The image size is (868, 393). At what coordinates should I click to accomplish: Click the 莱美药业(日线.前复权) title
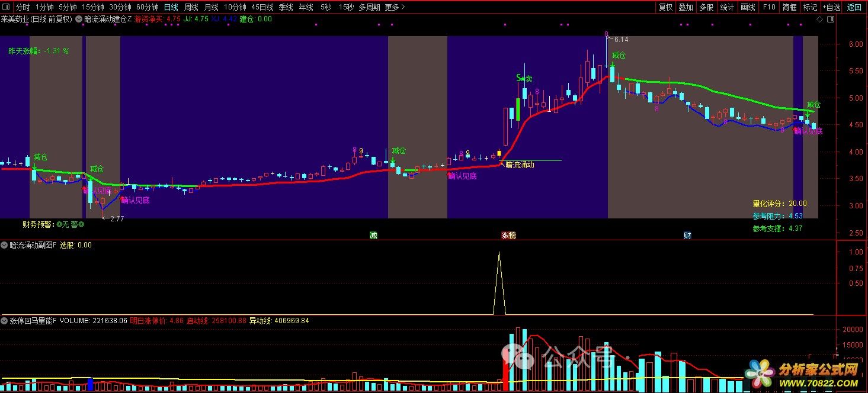(x=37, y=19)
